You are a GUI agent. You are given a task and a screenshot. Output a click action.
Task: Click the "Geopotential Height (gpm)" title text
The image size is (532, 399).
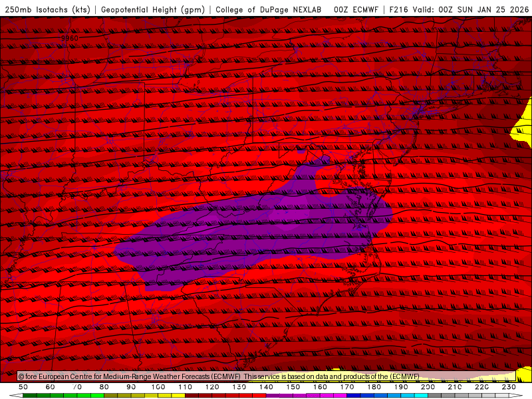(x=153, y=9)
